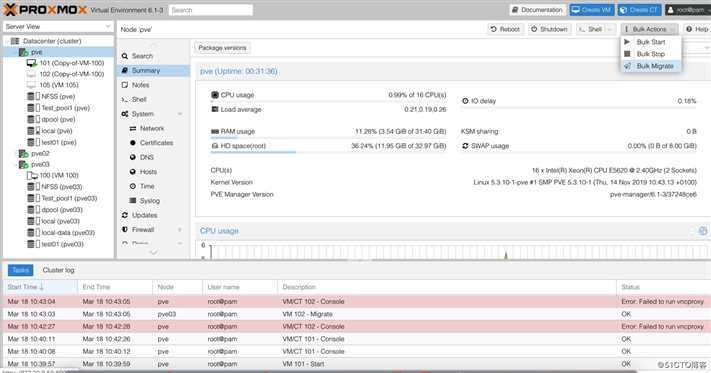
Task: Open root@pam user menu
Action: [687, 10]
